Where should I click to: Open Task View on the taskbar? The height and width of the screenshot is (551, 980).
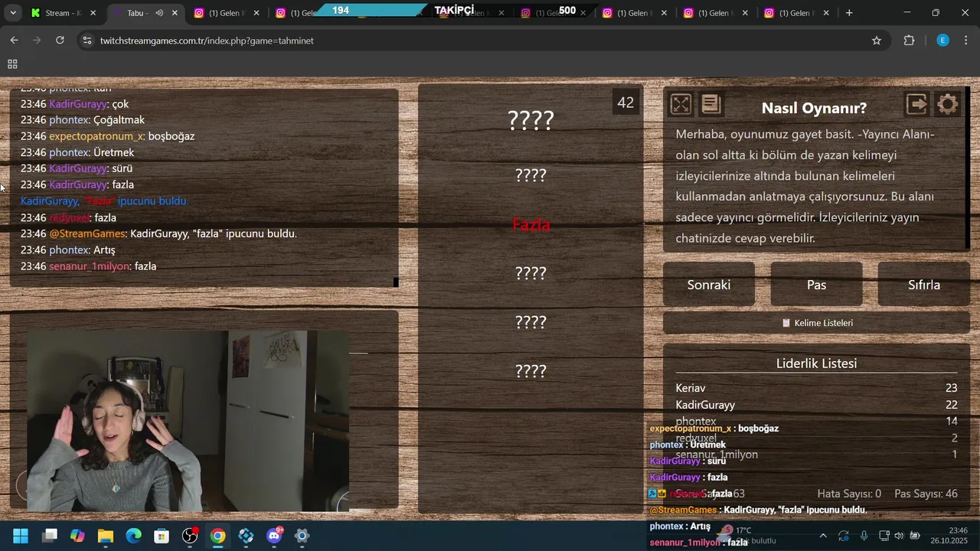click(50, 536)
